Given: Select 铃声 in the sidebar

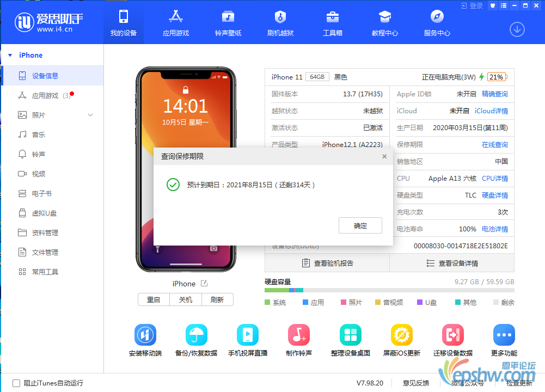Looking at the screenshot, I should tap(53, 154).
